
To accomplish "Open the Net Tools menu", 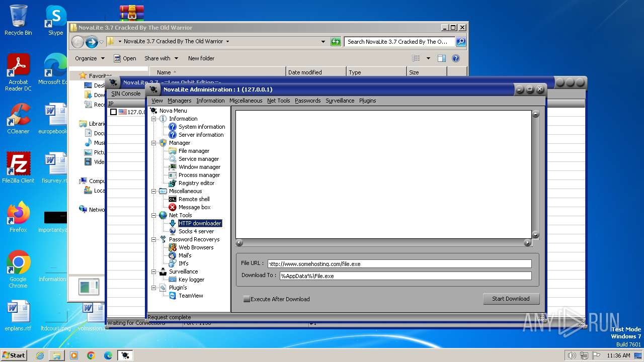I will (x=278, y=101).
